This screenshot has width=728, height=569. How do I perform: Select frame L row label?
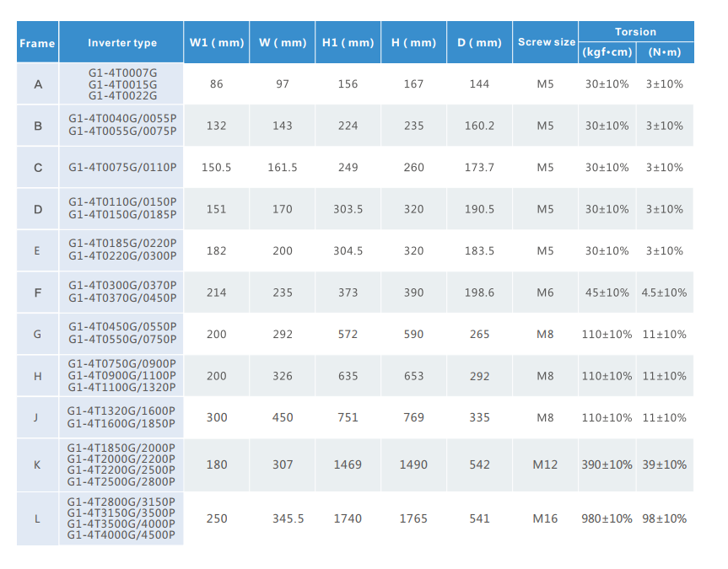[x=37, y=518]
